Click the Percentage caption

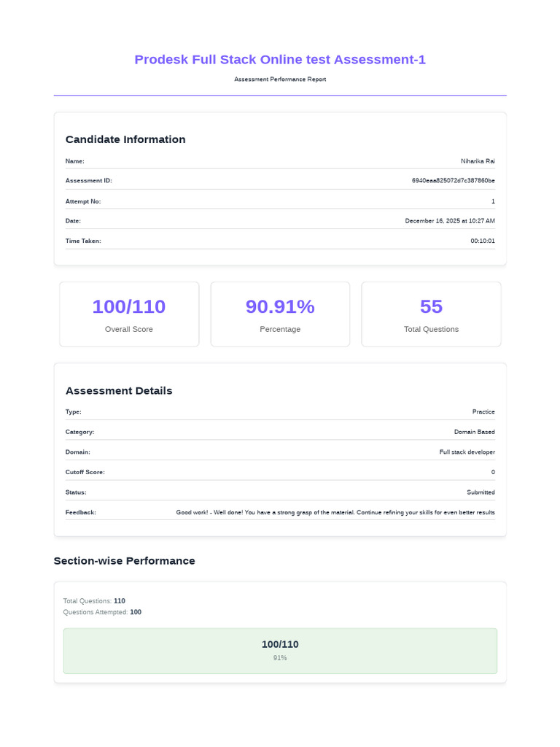[280, 329]
